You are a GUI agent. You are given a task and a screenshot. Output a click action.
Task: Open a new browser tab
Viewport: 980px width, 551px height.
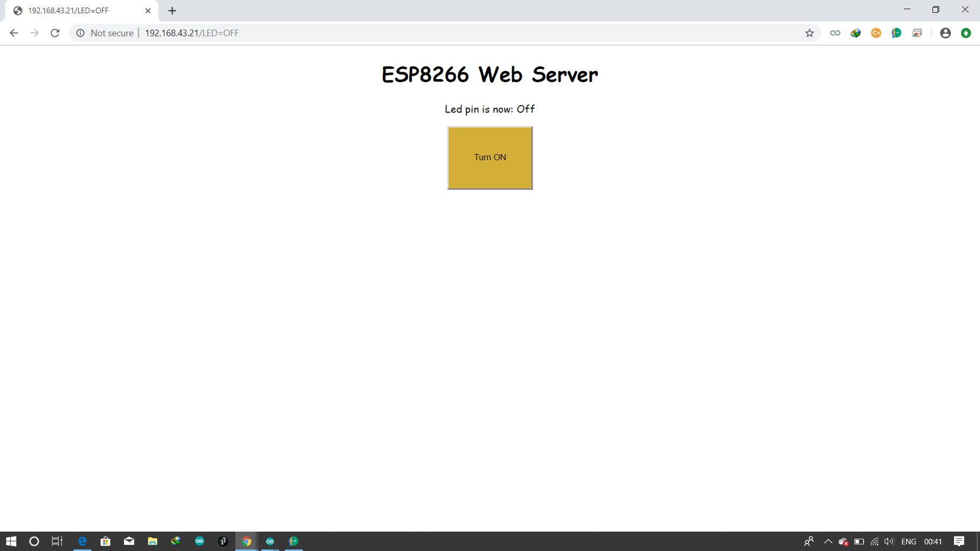pos(172,11)
